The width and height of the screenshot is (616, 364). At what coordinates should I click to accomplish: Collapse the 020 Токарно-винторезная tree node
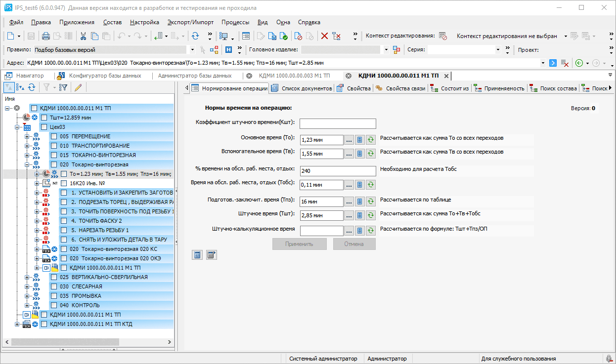click(28, 164)
